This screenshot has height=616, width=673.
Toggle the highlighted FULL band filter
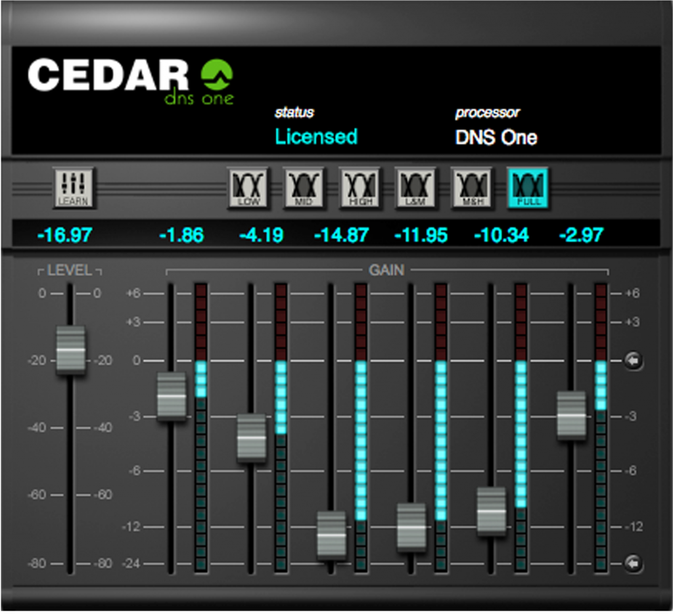[x=528, y=187]
